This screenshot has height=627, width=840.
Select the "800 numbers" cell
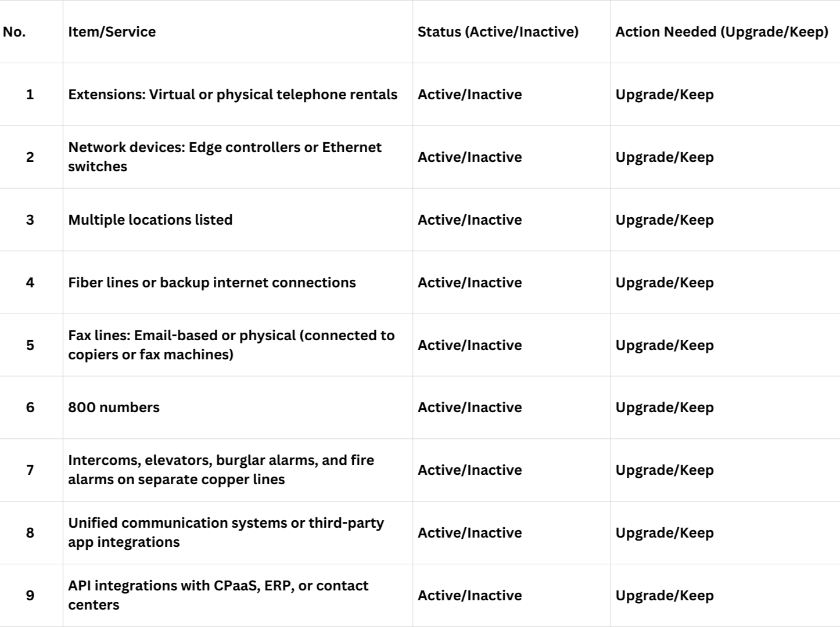pos(114,408)
